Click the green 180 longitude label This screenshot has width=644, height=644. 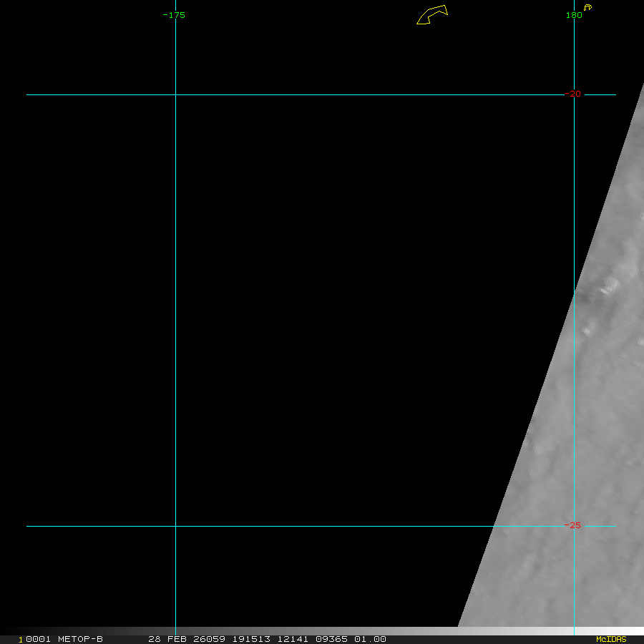click(573, 15)
